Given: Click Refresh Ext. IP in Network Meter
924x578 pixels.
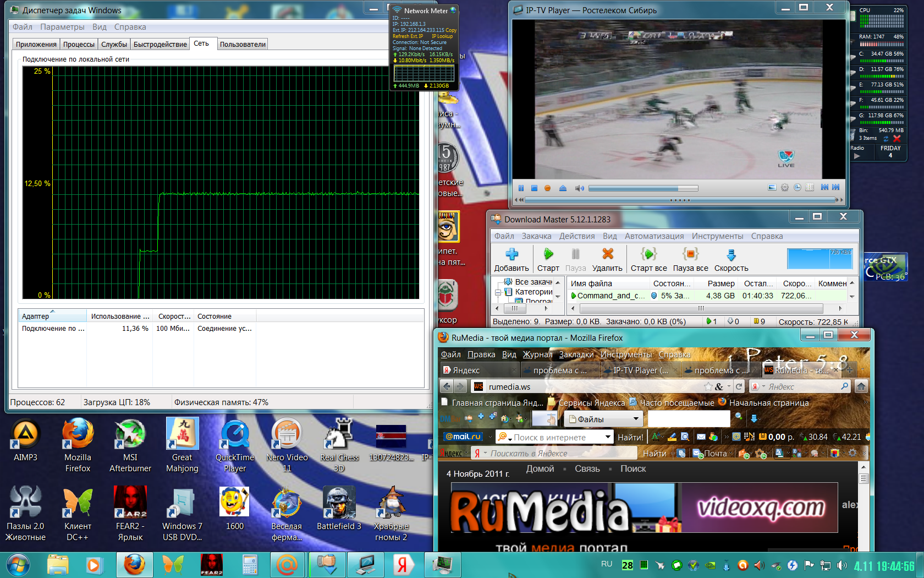Looking at the screenshot, I should point(408,36).
